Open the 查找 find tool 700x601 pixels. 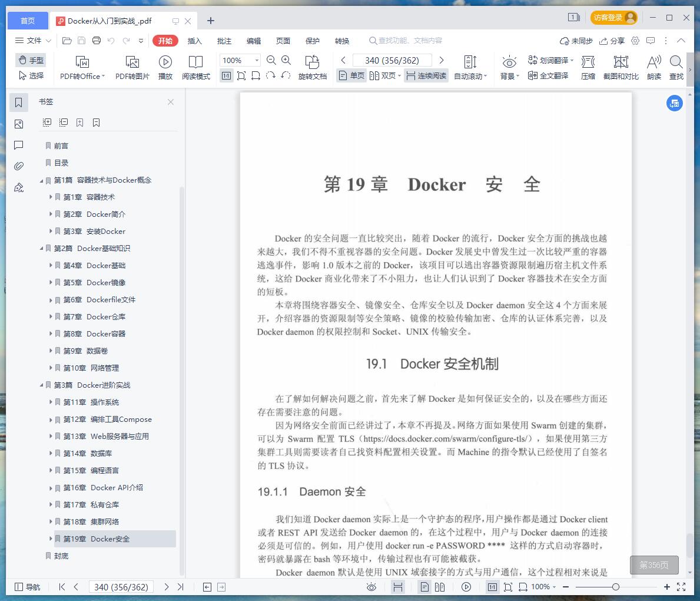676,68
